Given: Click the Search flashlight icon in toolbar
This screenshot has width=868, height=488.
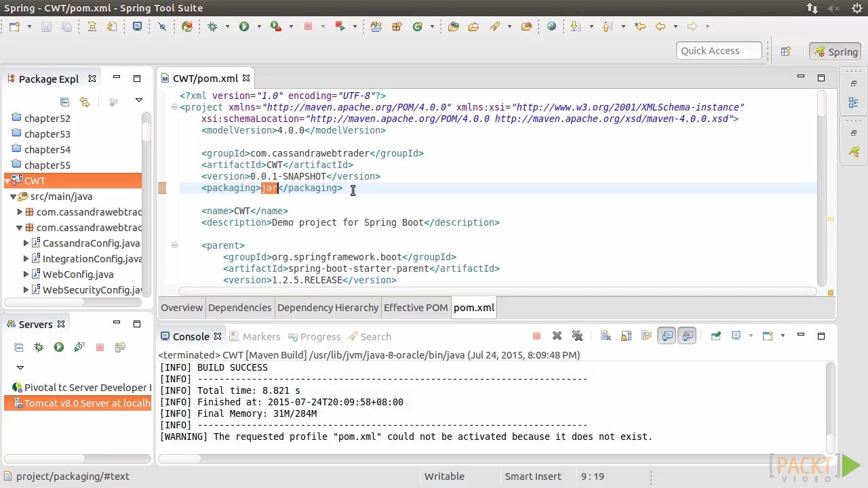Looking at the screenshot, I should click(494, 26).
